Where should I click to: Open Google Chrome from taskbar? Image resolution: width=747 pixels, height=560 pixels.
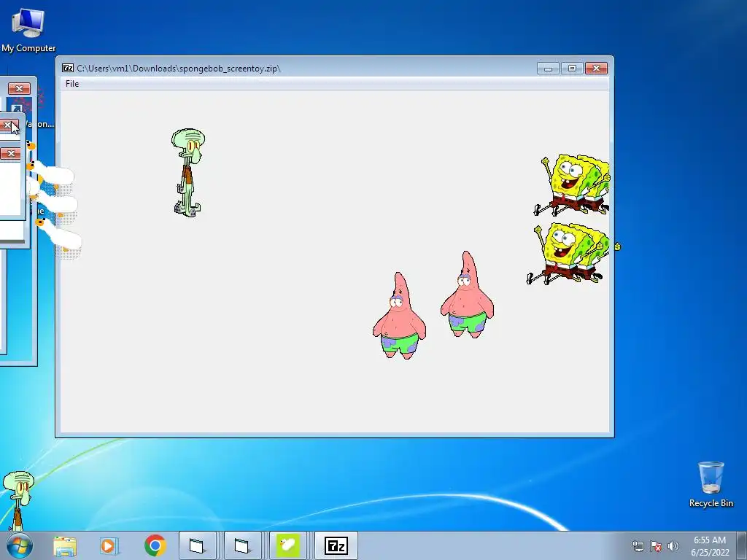pos(155,545)
